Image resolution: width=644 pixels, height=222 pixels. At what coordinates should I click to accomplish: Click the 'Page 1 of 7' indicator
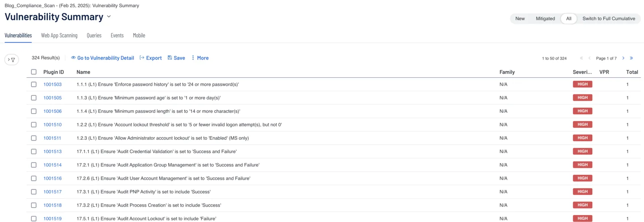(x=606, y=58)
